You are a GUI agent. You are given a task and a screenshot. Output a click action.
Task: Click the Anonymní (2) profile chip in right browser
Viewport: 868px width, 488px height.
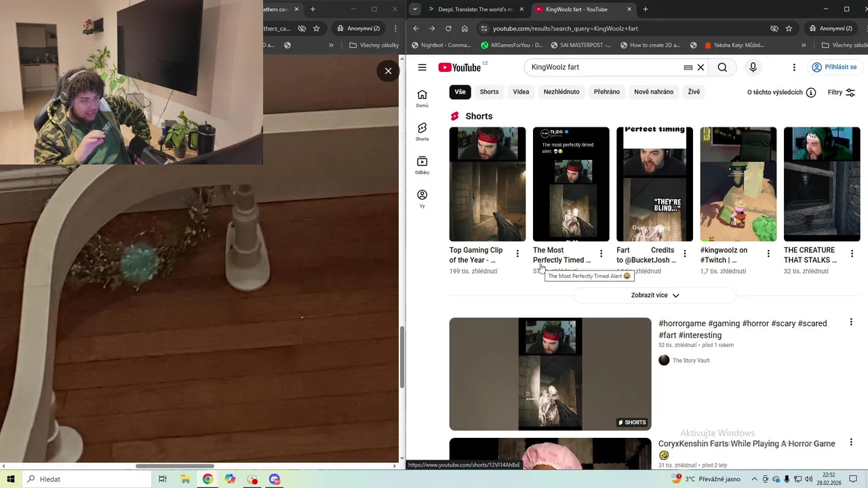[x=831, y=28]
